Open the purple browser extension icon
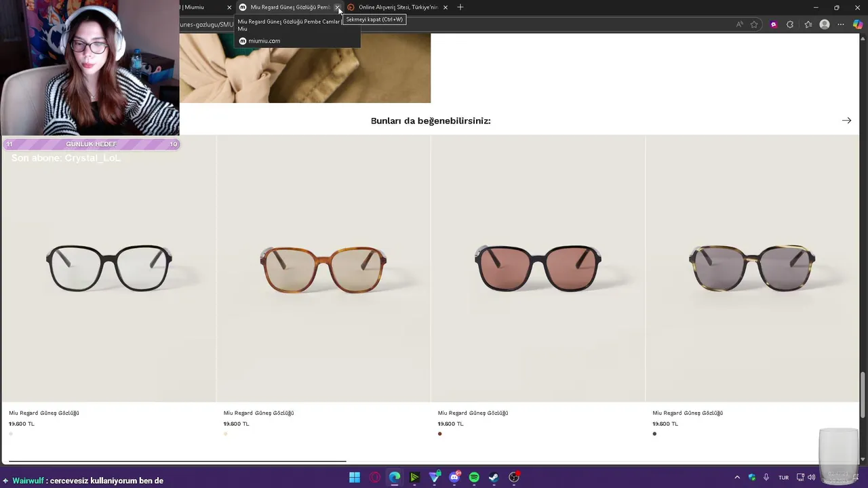This screenshot has width=868, height=488. (x=774, y=24)
